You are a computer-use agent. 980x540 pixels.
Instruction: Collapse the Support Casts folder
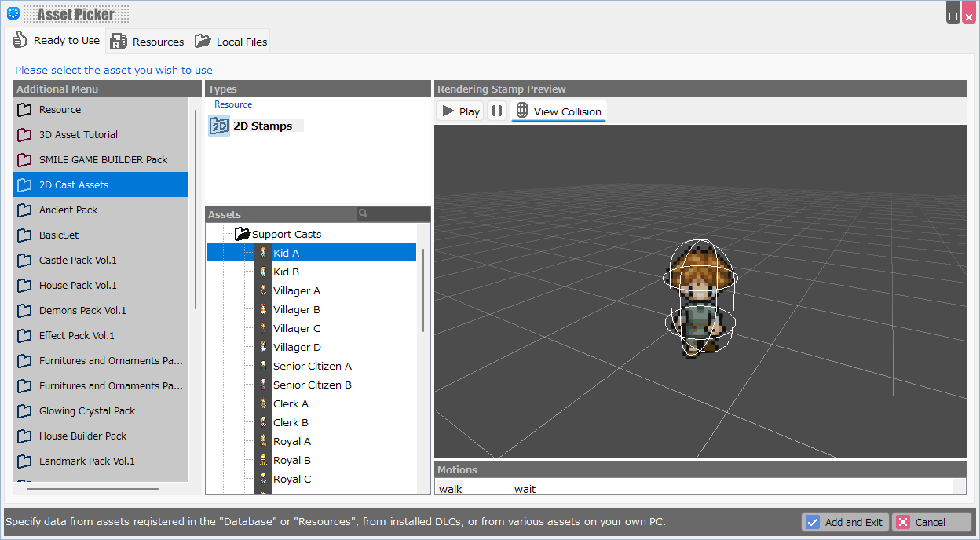(243, 234)
